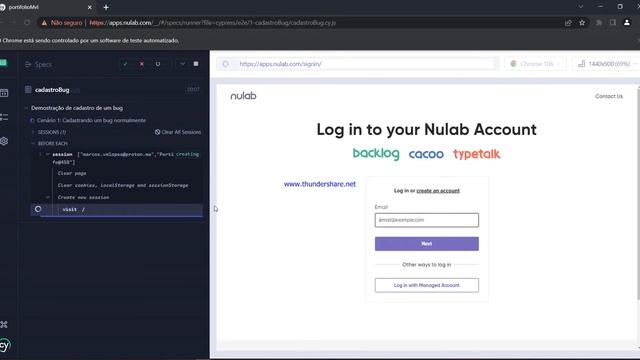Click the preview pane vertical scrollbar
640x360 pixels.
point(638,194)
